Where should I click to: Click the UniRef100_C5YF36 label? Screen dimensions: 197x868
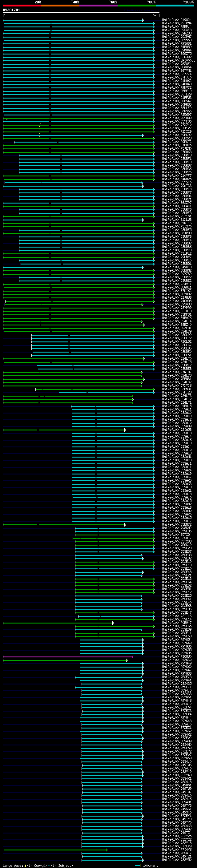click(177, 122)
